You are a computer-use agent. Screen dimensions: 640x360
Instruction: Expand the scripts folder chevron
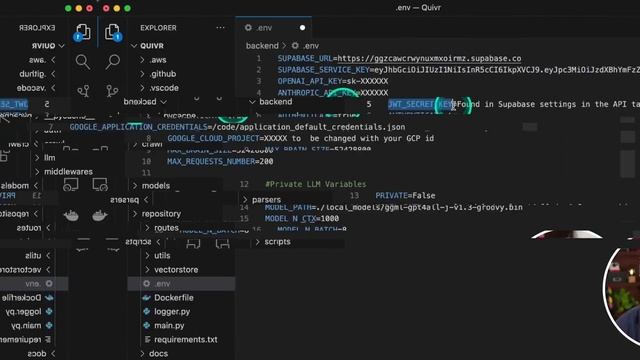pos(257,242)
